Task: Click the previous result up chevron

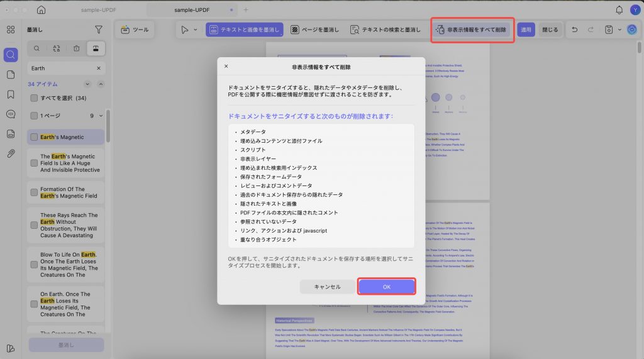Action: pos(101,84)
